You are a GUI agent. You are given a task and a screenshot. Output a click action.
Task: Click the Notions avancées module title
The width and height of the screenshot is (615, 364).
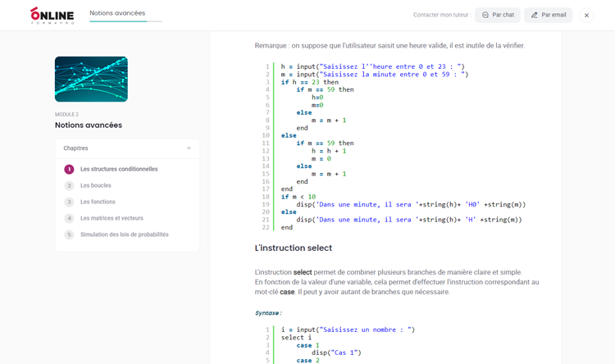coord(89,125)
